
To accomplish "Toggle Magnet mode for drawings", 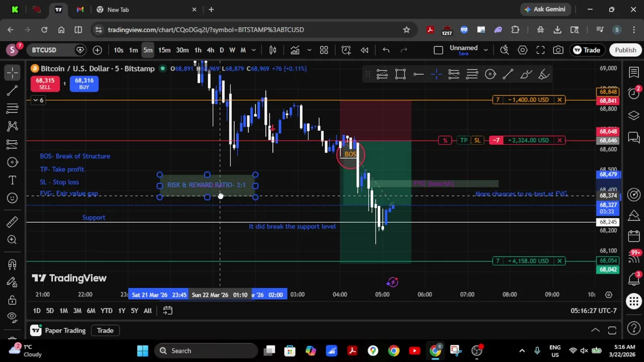I will click(13, 264).
